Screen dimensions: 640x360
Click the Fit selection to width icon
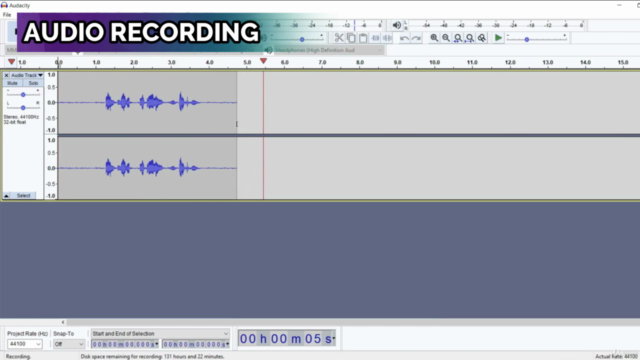458,38
